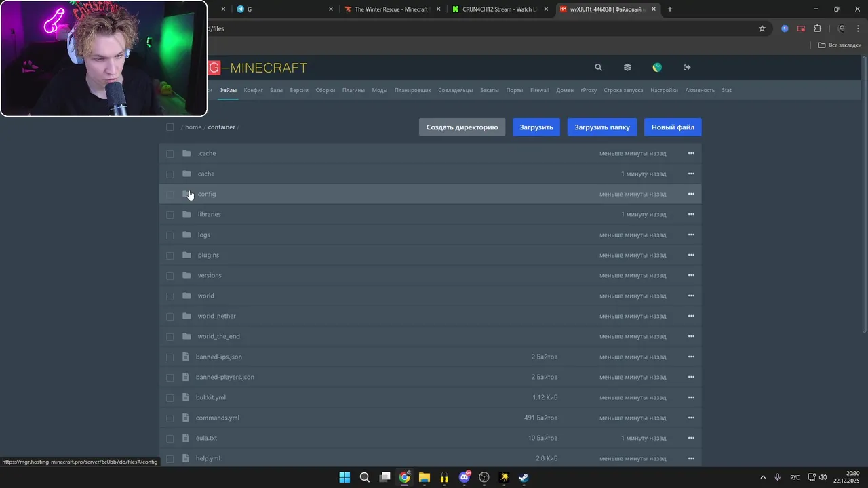Open three-dot menu for .cache row
The image size is (868, 488).
pyautogui.click(x=691, y=153)
